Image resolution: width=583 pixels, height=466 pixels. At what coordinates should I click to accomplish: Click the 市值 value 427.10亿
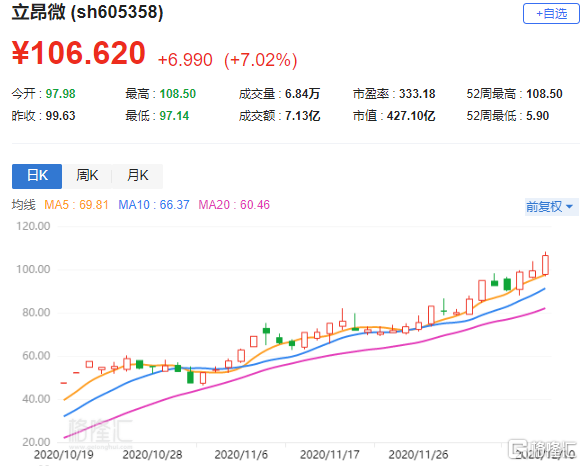(410, 116)
